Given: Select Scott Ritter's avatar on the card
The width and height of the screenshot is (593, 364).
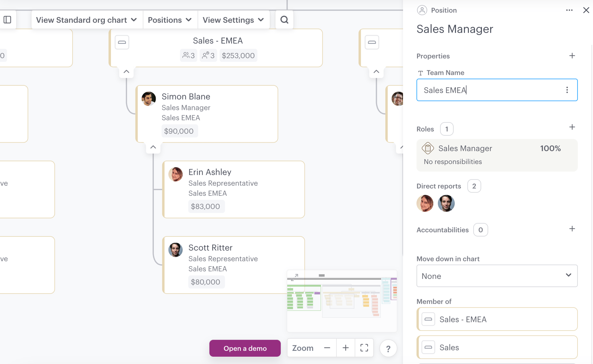Looking at the screenshot, I should 175,250.
